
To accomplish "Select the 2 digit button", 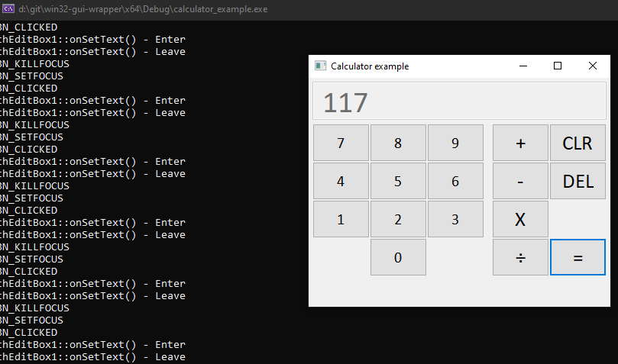I will 398,219.
